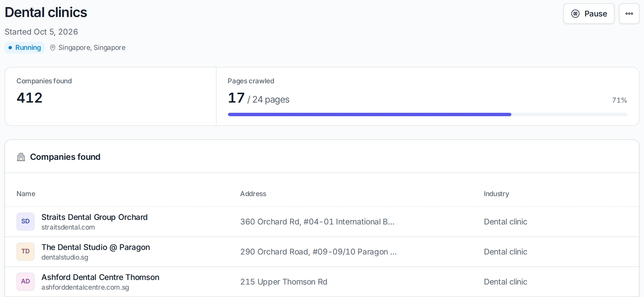The height and width of the screenshot is (297, 644).
Task: Click Dental clinic industry for Dental Studio
Action: [x=505, y=252]
